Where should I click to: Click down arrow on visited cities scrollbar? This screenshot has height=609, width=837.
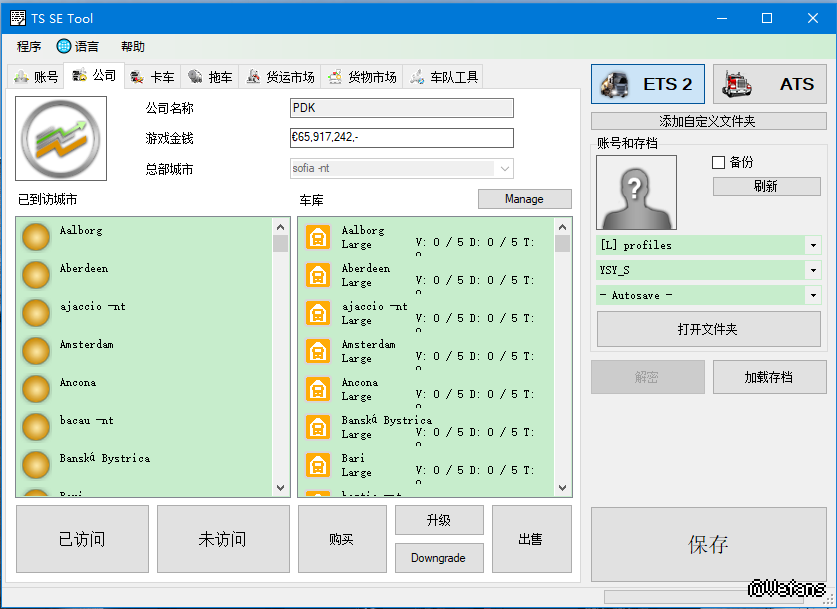pyautogui.click(x=281, y=487)
